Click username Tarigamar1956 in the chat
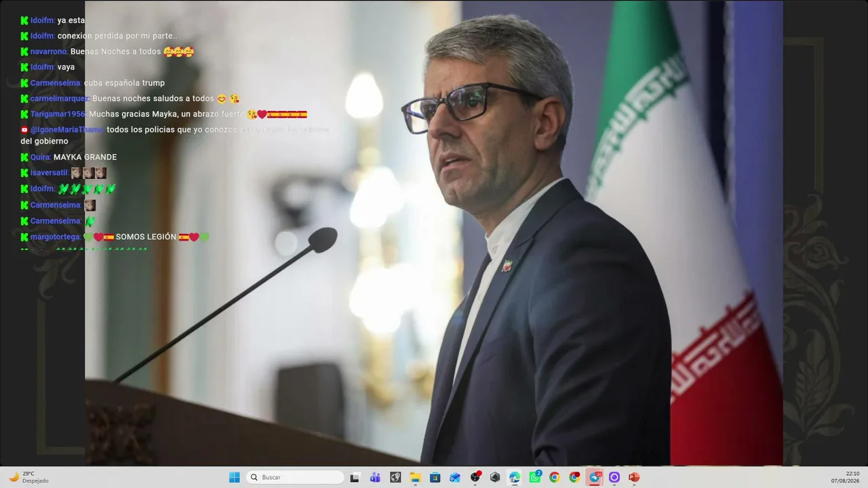This screenshot has height=488, width=868. (x=58, y=114)
